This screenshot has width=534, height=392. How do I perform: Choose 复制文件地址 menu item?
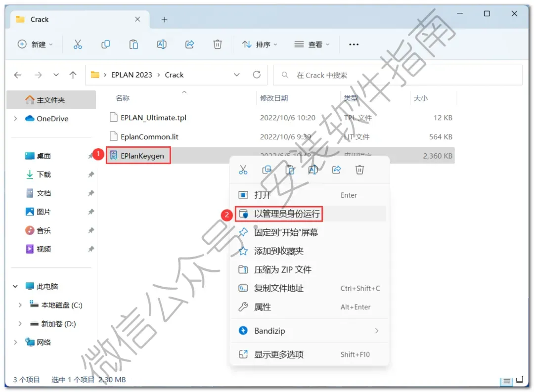[x=310, y=289]
